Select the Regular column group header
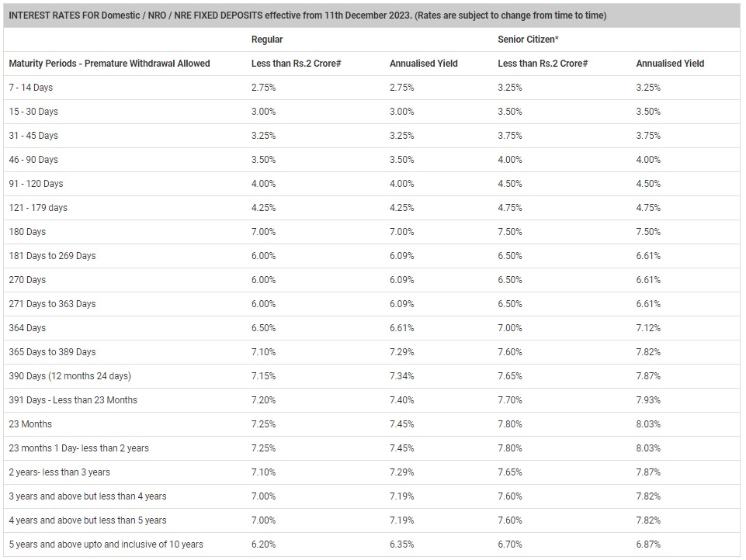 pos(267,39)
